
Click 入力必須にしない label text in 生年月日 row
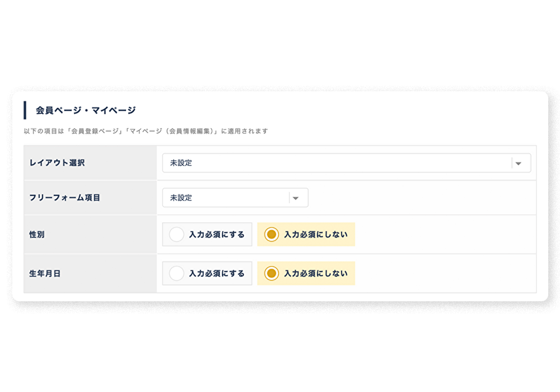(x=316, y=274)
